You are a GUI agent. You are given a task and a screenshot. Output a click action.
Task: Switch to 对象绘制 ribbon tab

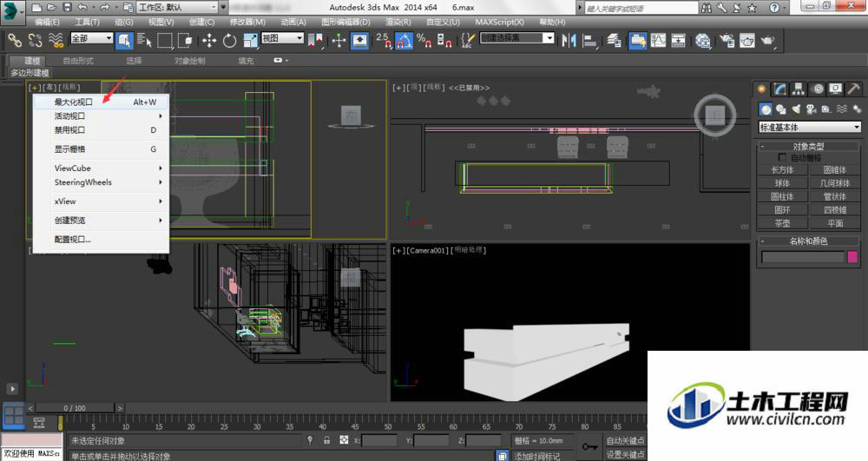tap(190, 60)
